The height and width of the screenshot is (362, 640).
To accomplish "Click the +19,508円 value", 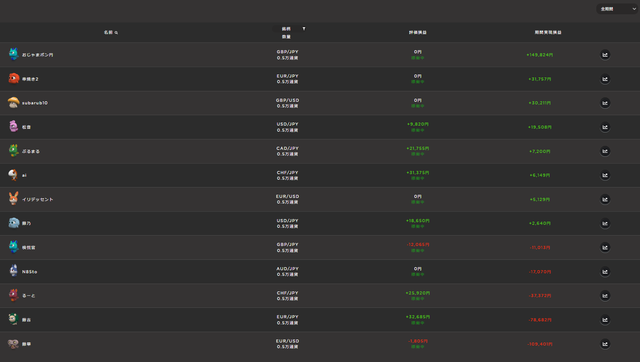I will 540,127.
